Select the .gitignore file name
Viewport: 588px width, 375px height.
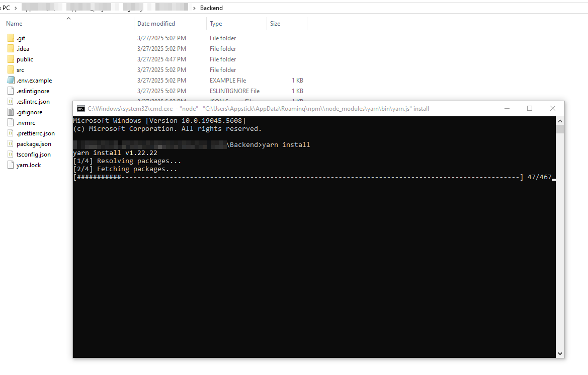pos(29,112)
